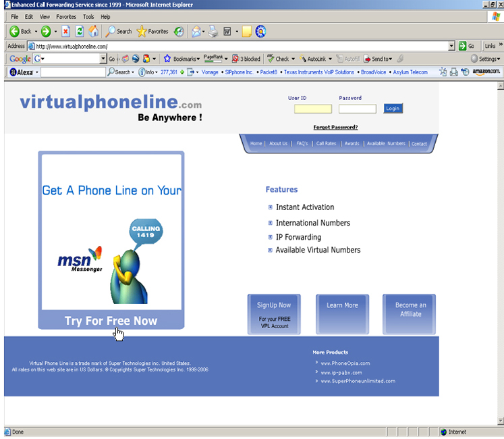504x439 pixels.
Task: Open the Help menu
Action: 105,17
